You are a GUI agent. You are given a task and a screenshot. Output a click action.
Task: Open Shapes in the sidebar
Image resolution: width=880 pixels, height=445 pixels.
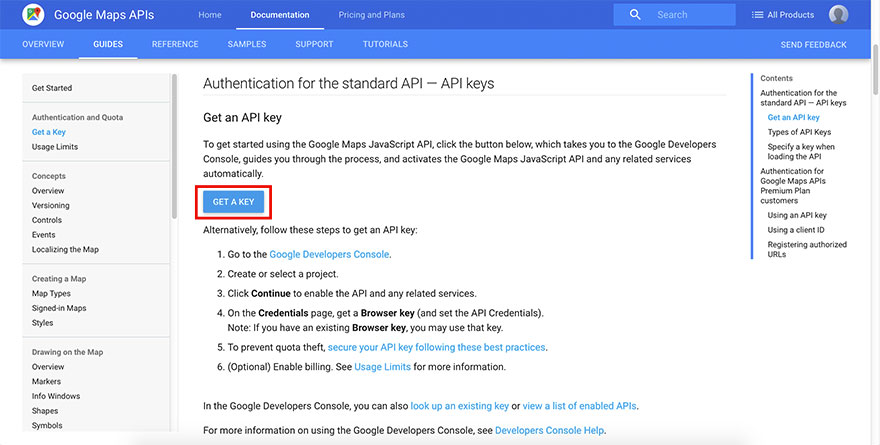point(45,411)
